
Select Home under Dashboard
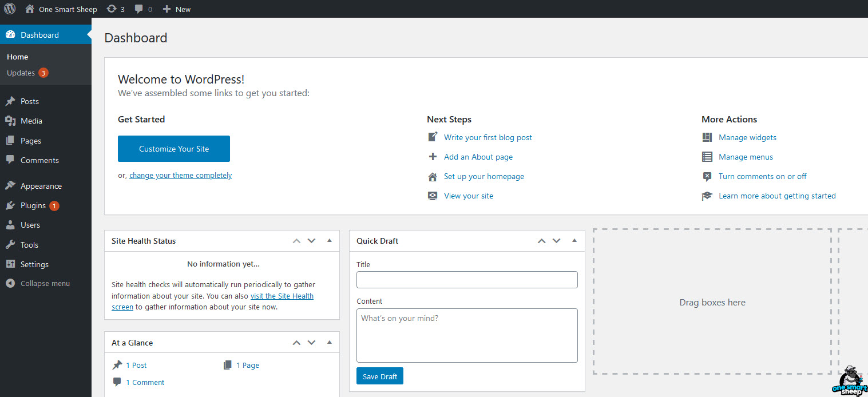pyautogui.click(x=17, y=57)
